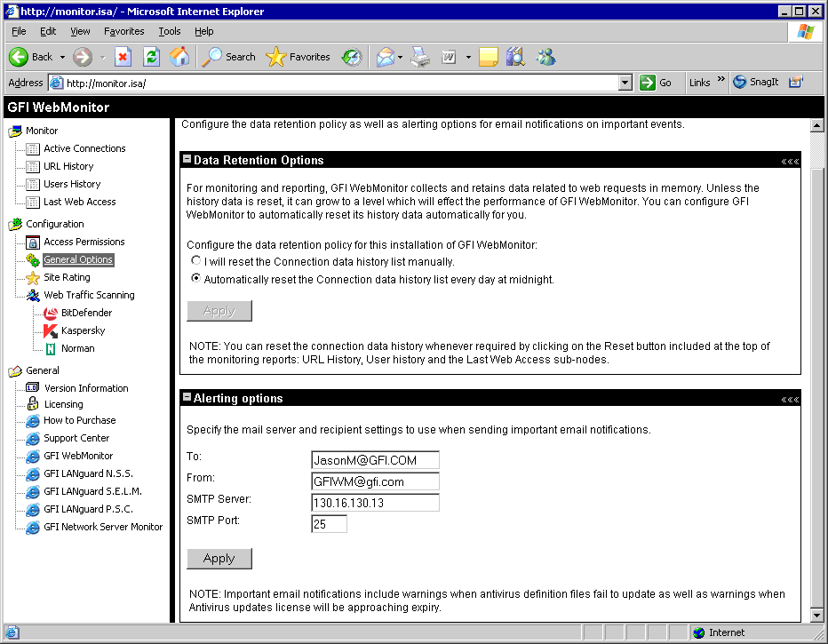Click the Mail envelope toolbar icon
The width and height of the screenshot is (828, 644).
tap(385, 57)
